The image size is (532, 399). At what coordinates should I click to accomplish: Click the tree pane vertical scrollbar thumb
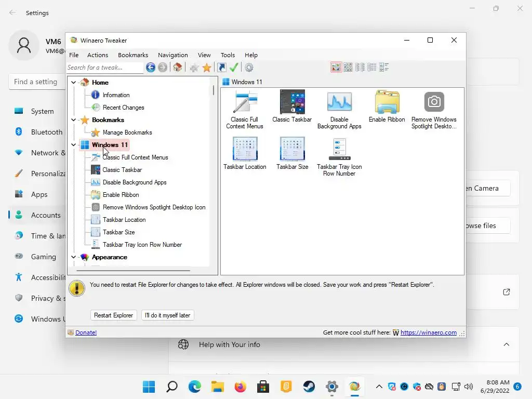click(x=214, y=90)
